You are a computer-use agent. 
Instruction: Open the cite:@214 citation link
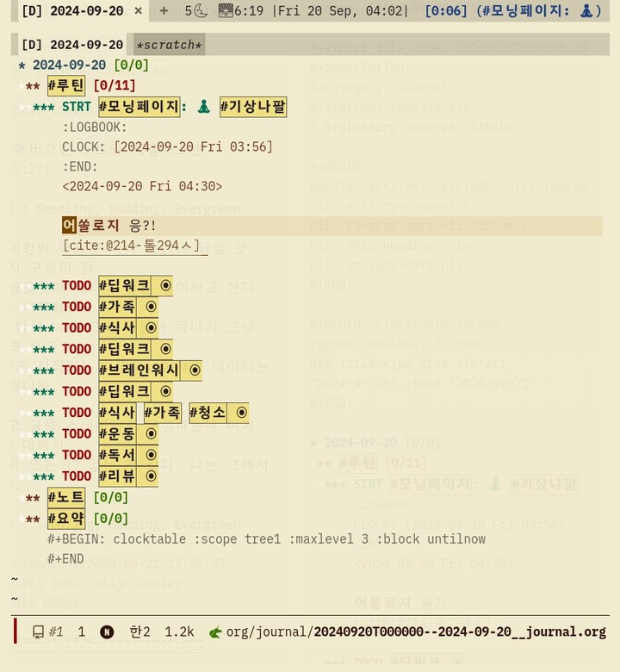[x=133, y=246]
